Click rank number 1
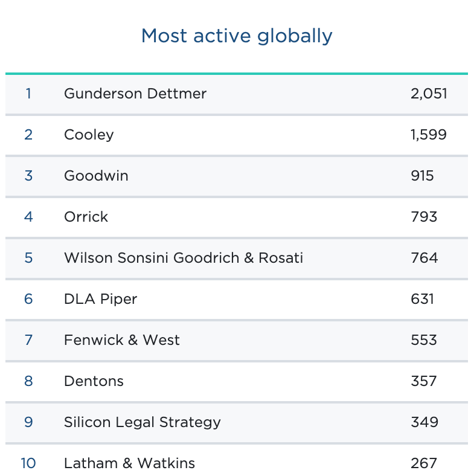 (28, 94)
